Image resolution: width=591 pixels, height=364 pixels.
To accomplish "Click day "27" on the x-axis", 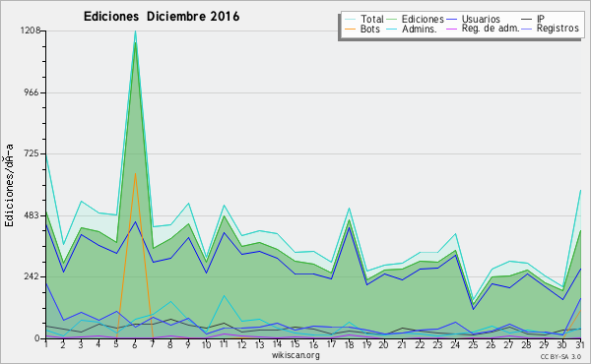I will tap(509, 344).
